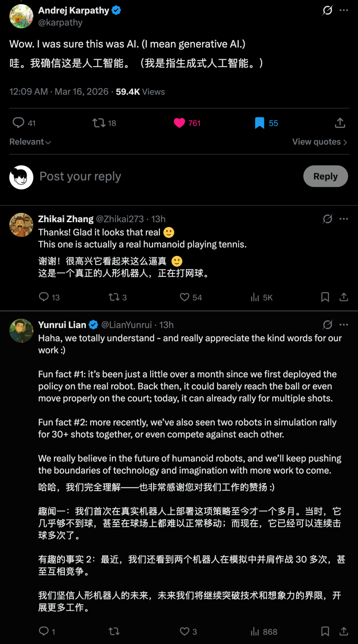
Task: Visit Yunrui Lian's profile name
Action: [x=62, y=324]
